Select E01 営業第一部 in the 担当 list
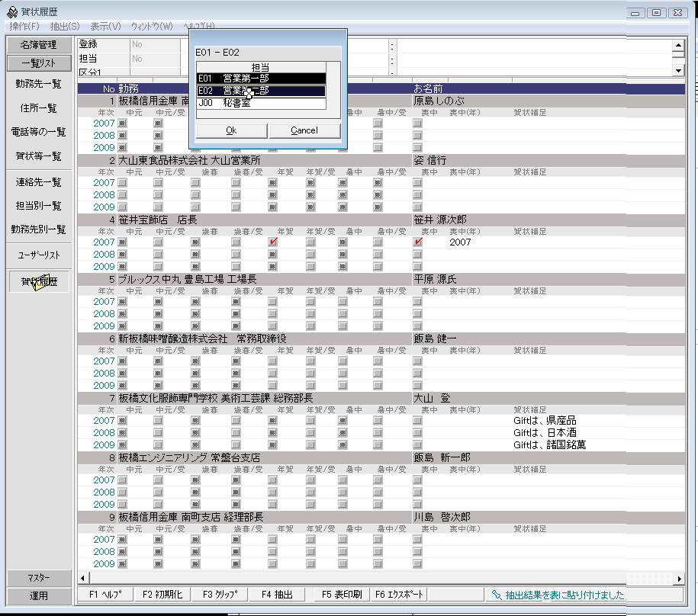The height and width of the screenshot is (616, 698). [x=260, y=78]
